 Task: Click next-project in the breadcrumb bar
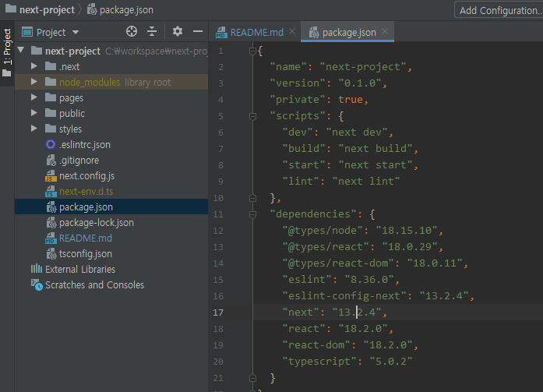[x=47, y=9]
